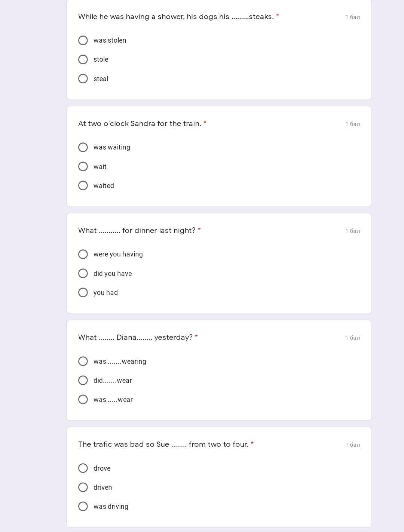Choose the 'driven' radio option
This screenshot has width=404, height=532.
[83, 487]
